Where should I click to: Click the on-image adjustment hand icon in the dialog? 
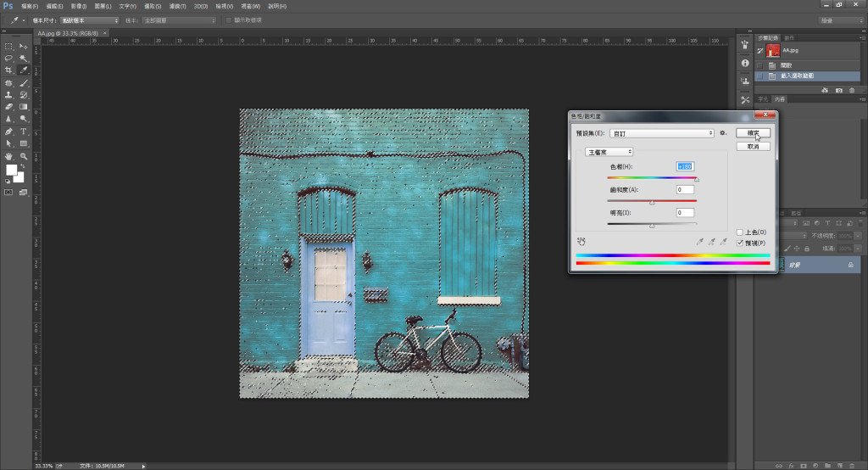coord(581,241)
